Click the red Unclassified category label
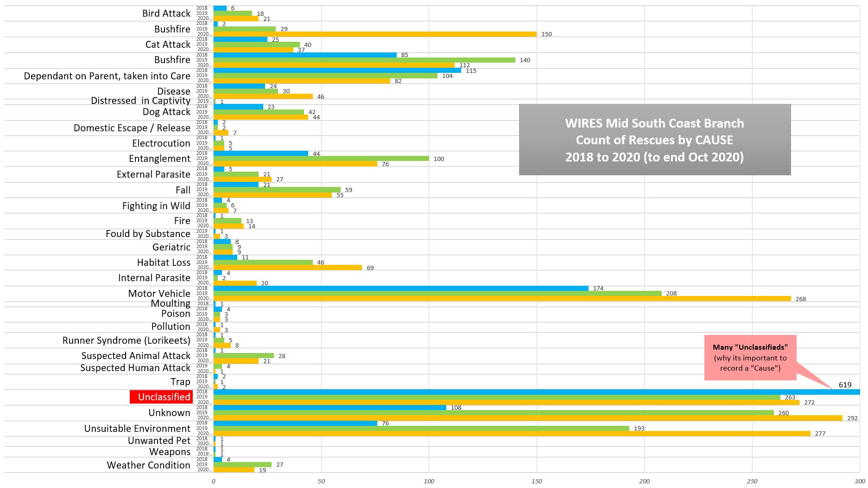 point(161,397)
